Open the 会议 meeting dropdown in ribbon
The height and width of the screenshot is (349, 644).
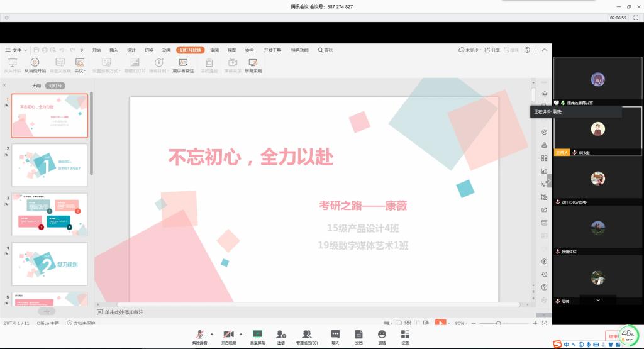point(80,65)
